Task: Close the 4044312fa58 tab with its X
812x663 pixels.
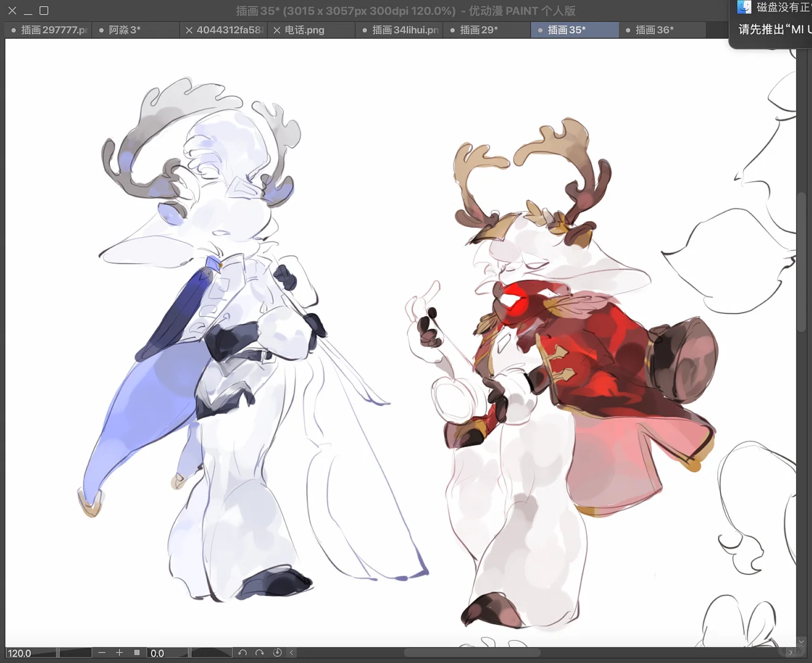Action: click(x=189, y=30)
